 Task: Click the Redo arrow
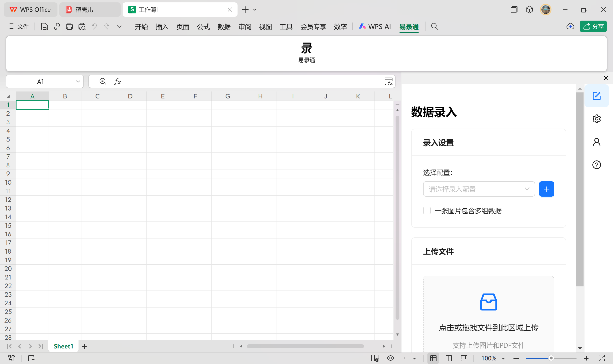coord(107,27)
